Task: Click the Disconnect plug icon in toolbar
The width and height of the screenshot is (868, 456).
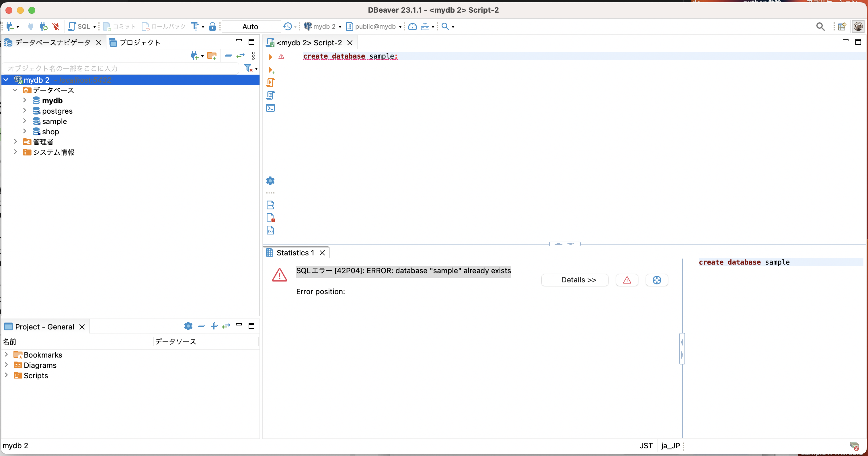Action: 56,26
